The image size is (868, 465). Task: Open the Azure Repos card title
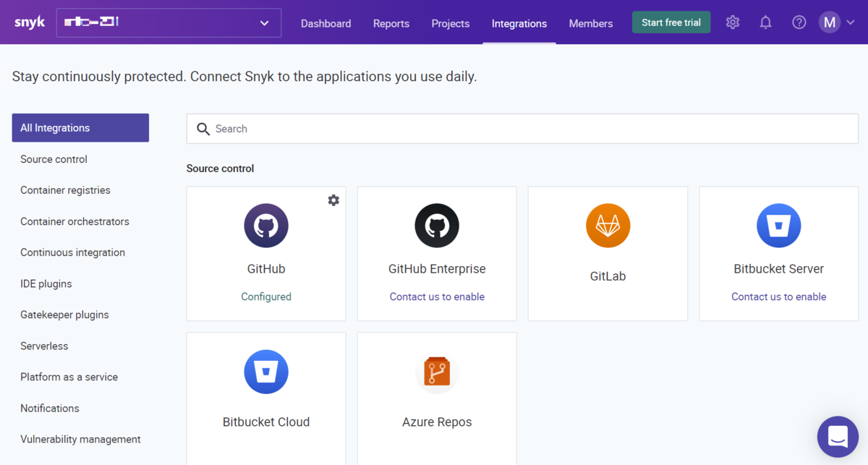437,422
